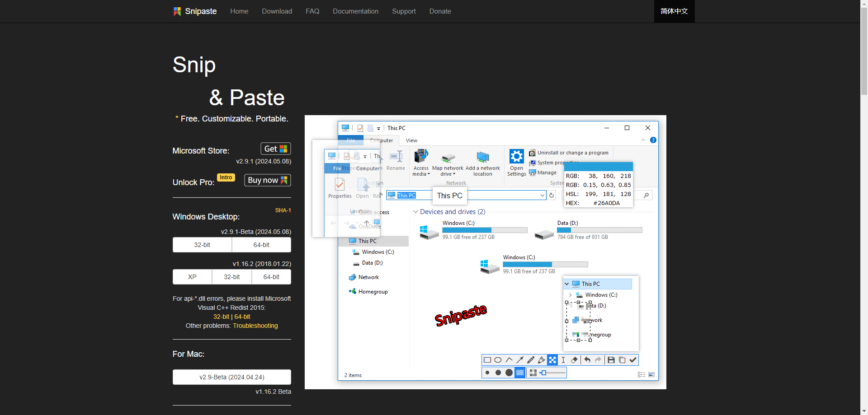
Task: Open the Troubleshooting link
Action: click(x=255, y=326)
